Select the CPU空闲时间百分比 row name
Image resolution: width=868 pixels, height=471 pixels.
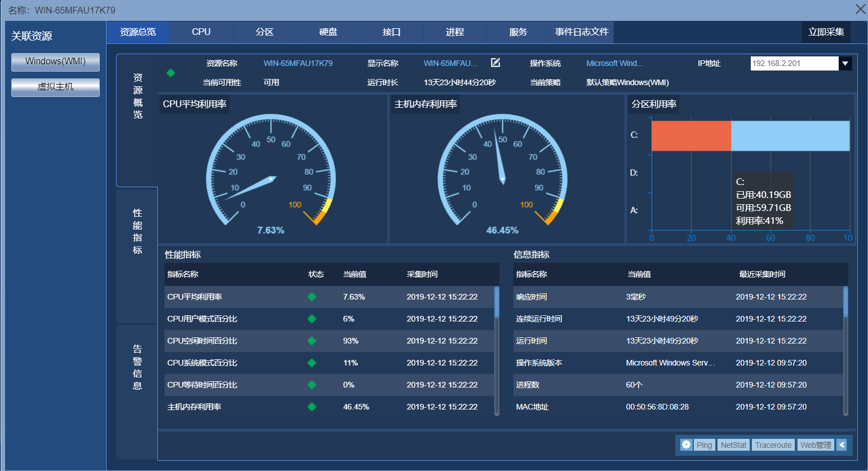point(202,341)
